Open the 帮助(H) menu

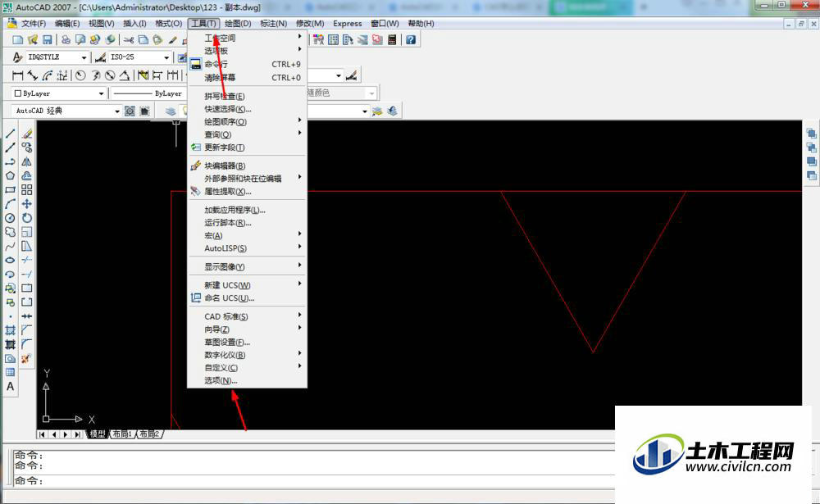tap(421, 24)
